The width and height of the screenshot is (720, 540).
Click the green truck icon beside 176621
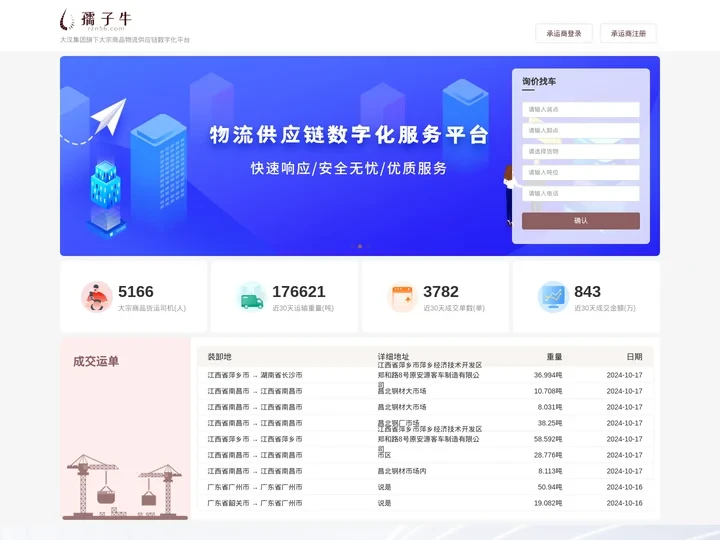tap(252, 297)
